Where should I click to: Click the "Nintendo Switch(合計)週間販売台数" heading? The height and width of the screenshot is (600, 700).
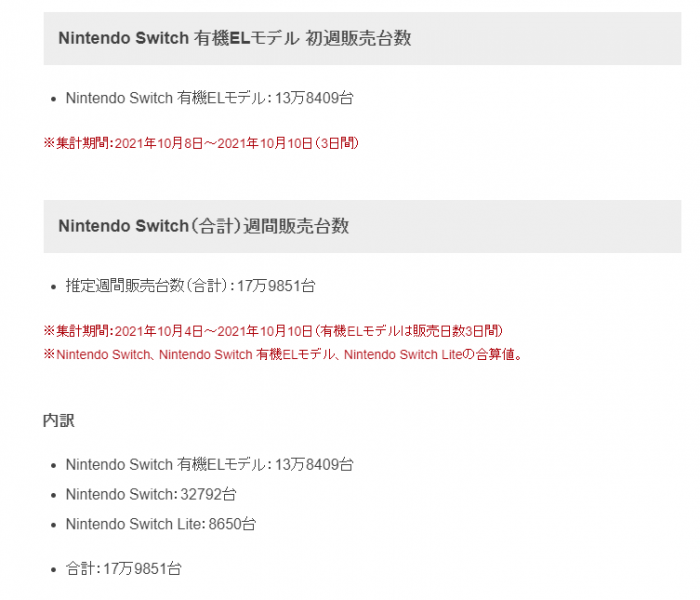(204, 226)
